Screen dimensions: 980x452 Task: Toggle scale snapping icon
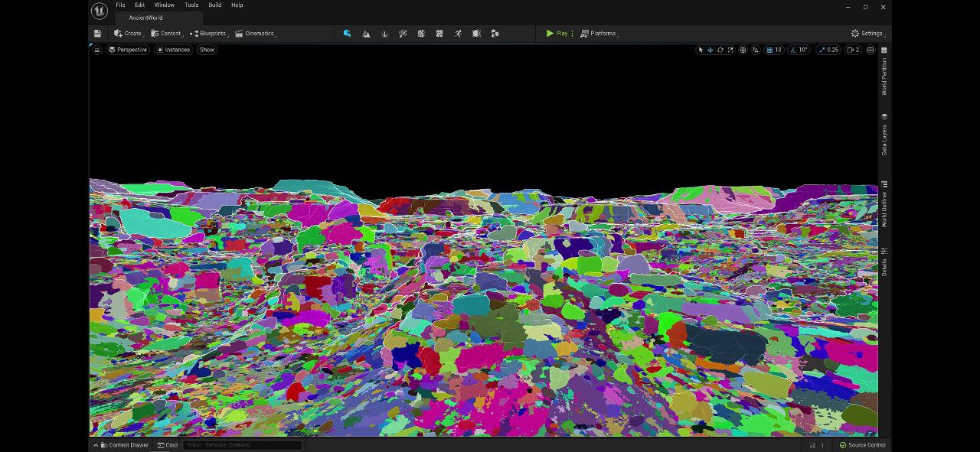coord(822,50)
